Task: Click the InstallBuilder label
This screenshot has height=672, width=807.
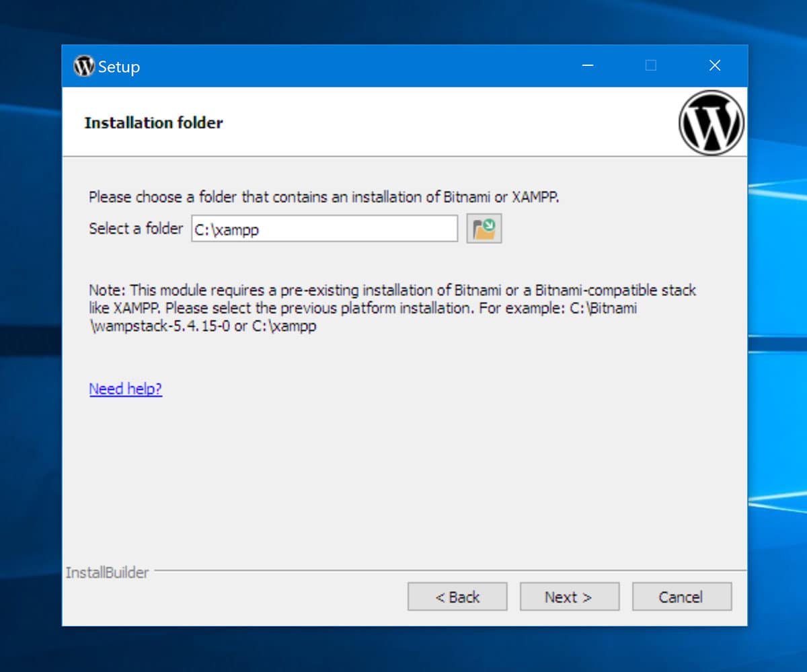Action: (107, 573)
